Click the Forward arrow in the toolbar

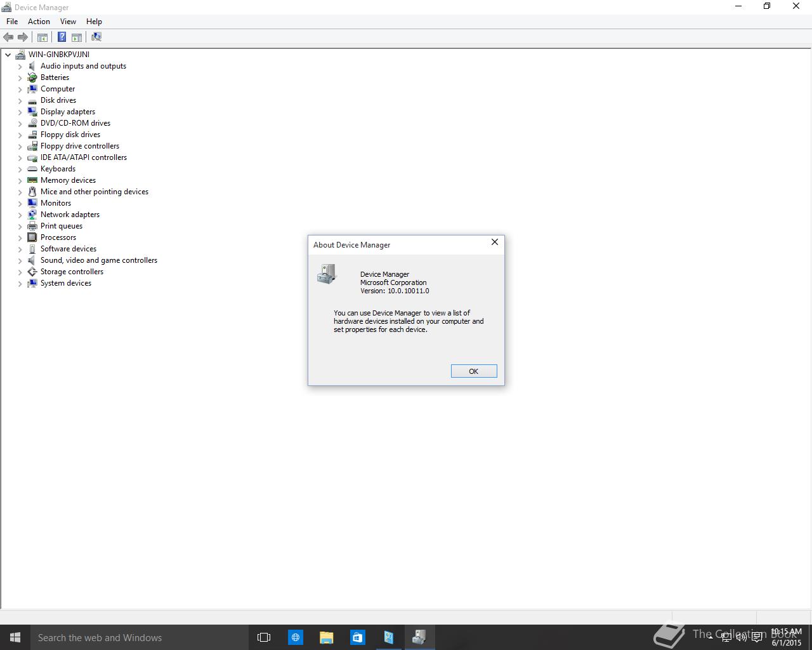click(23, 37)
